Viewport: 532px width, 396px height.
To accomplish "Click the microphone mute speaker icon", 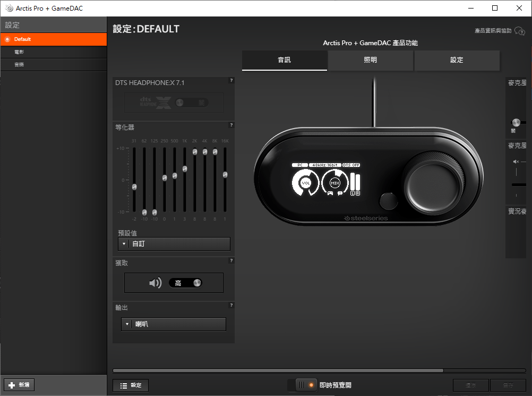I will pyautogui.click(x=516, y=162).
